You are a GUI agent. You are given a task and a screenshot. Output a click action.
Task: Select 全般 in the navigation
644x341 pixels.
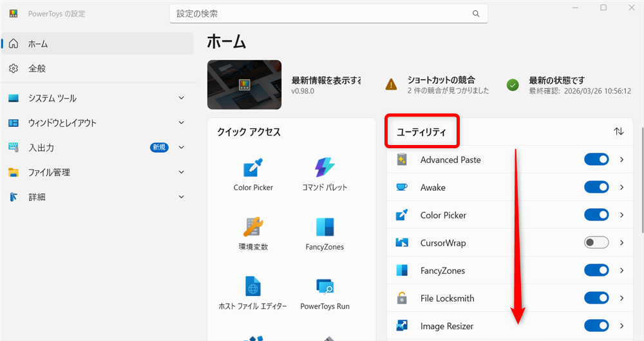[98, 68]
